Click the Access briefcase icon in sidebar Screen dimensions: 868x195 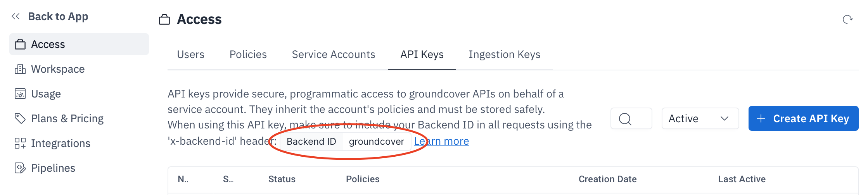point(20,44)
